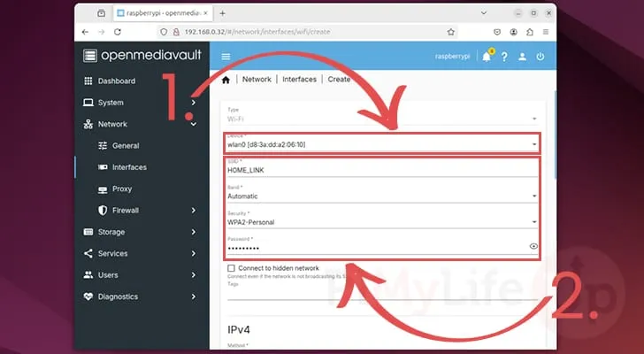Image resolution: width=644 pixels, height=354 pixels.
Task: Expand the Firewall submenu
Action: coord(140,211)
